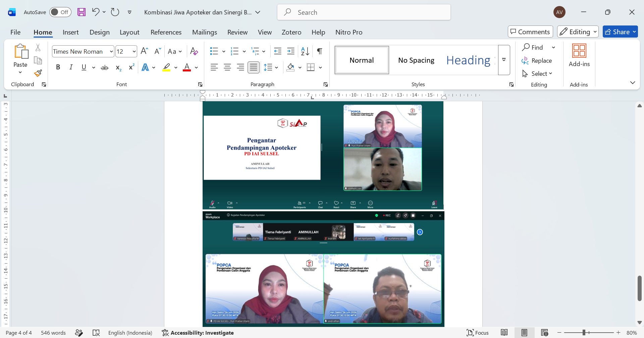The height and width of the screenshot is (338, 644).
Task: Click the zoom in plus icon
Action: pos(619,333)
